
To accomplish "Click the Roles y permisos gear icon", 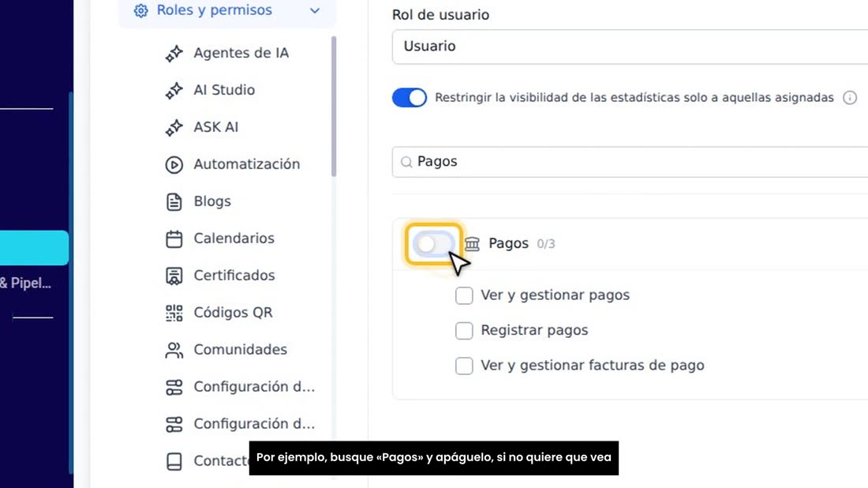I will click(x=141, y=10).
